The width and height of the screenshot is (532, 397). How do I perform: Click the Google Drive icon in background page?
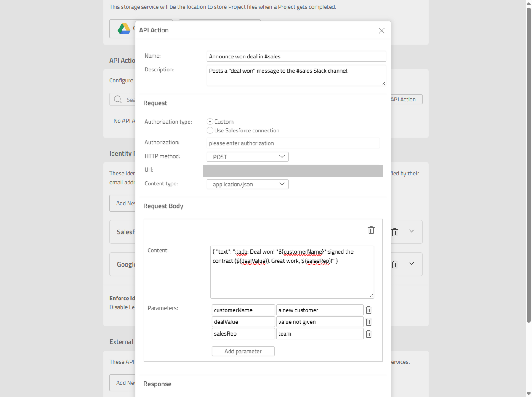124,29
